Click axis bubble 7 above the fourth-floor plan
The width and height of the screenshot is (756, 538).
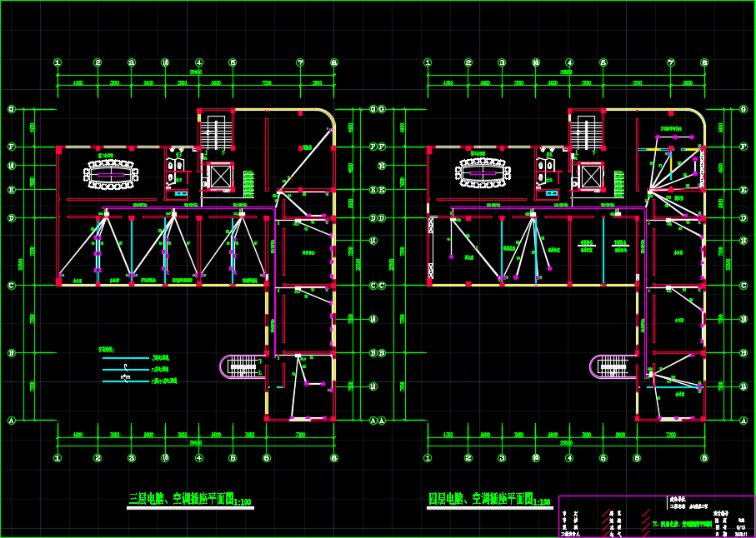click(671, 62)
